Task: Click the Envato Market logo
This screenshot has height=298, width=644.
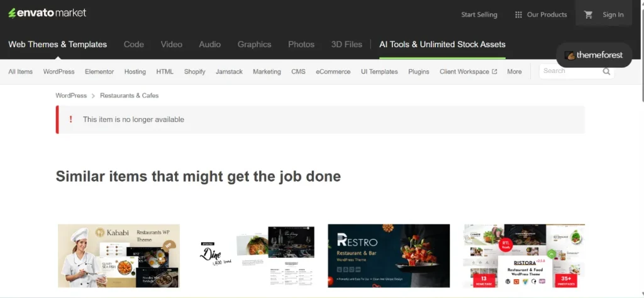Action: tap(47, 13)
